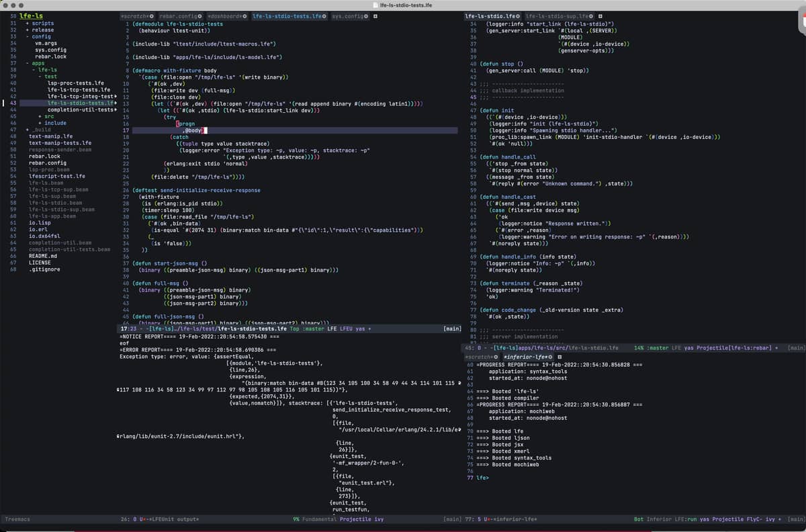Close the *scratch* tab in left pane
Screen dimensions: 806x532
tap(151, 15)
